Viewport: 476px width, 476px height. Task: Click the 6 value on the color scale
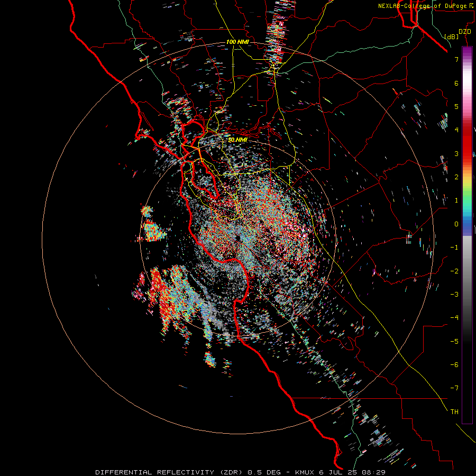pos(456,84)
